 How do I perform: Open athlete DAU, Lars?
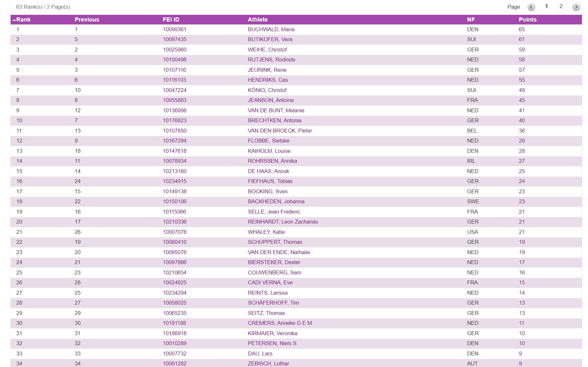(260, 353)
